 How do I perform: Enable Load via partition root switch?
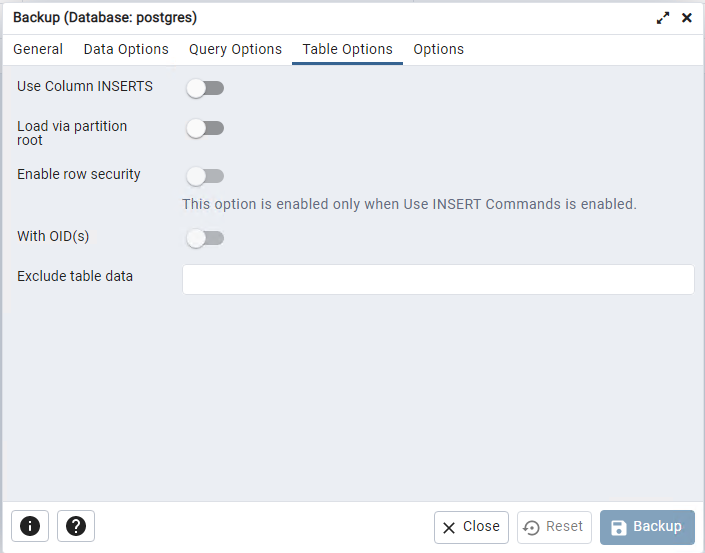205,128
